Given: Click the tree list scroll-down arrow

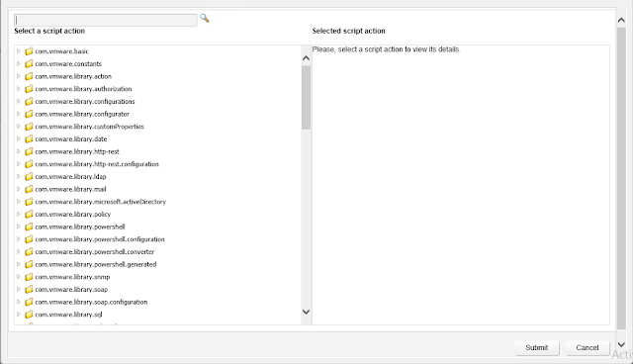Looking at the screenshot, I should tap(306, 312).
